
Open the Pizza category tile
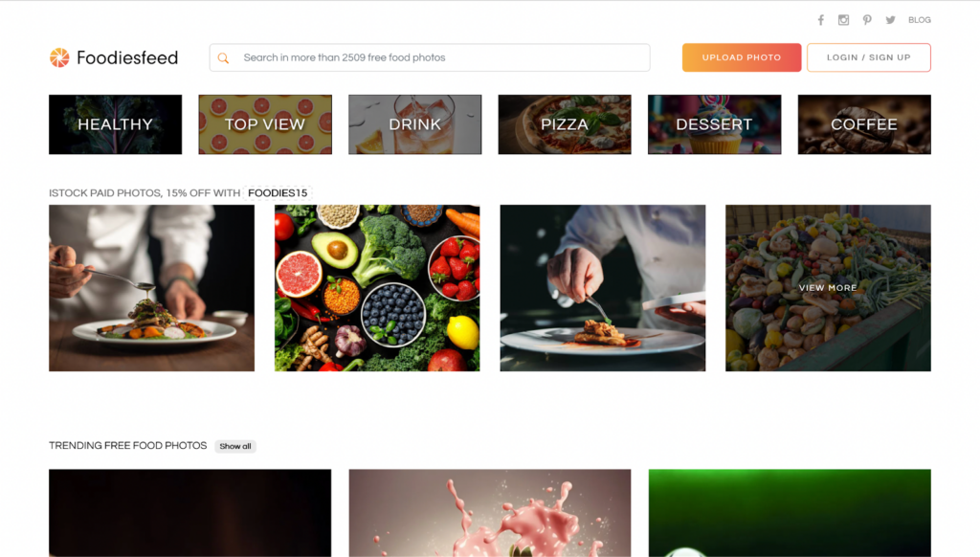click(565, 124)
